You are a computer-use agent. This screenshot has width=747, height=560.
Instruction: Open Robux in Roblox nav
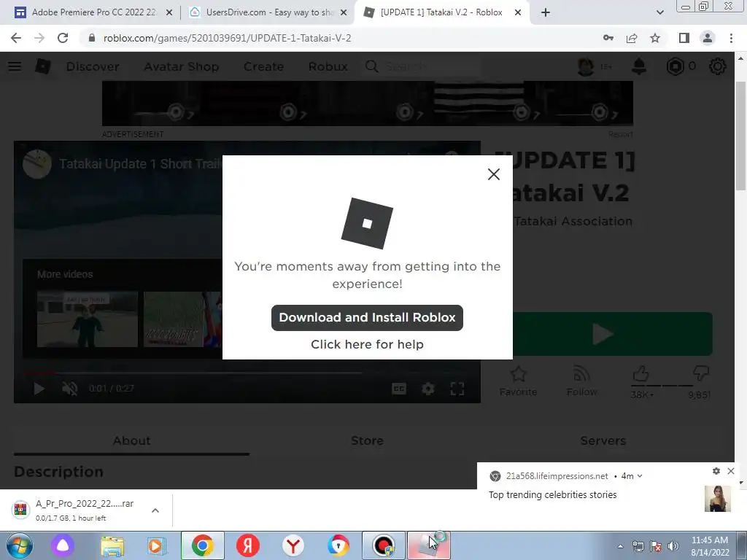[x=328, y=66]
